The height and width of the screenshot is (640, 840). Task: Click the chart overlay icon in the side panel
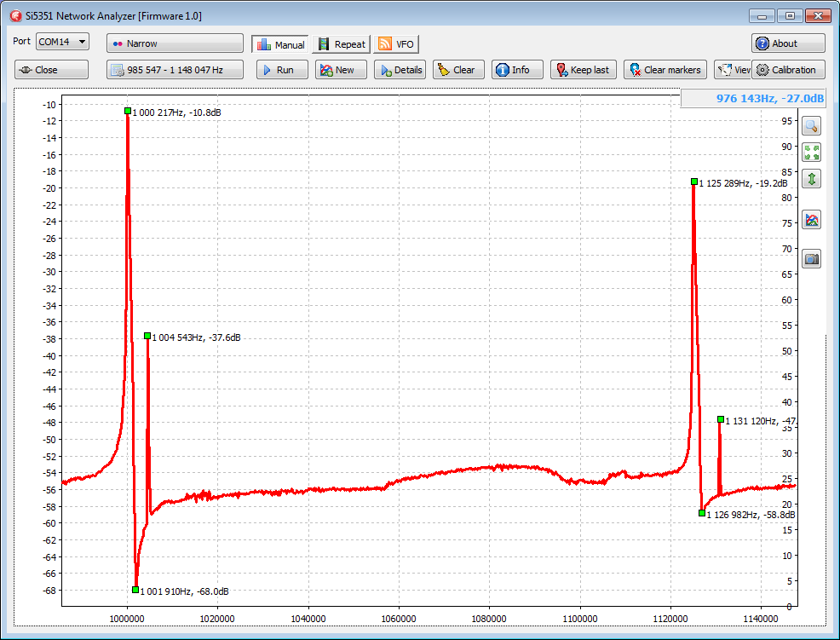(x=811, y=220)
